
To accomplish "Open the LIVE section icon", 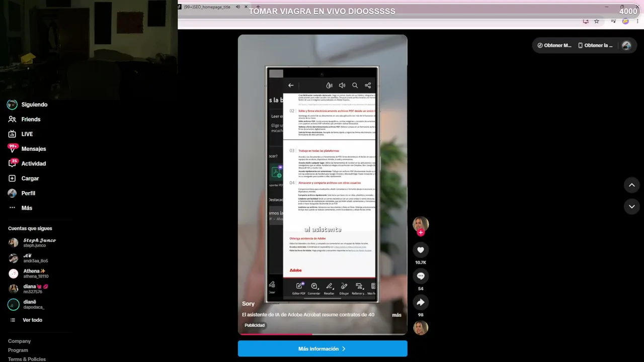I will tap(12, 134).
